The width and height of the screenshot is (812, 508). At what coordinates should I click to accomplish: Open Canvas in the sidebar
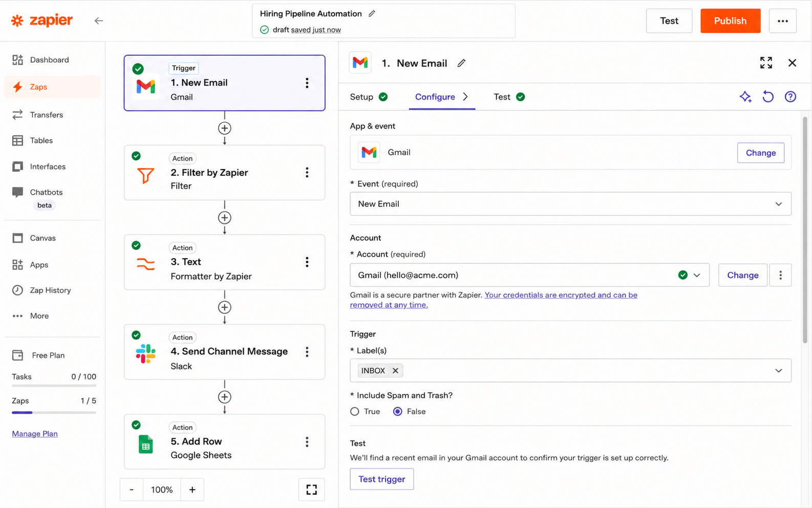point(52,238)
